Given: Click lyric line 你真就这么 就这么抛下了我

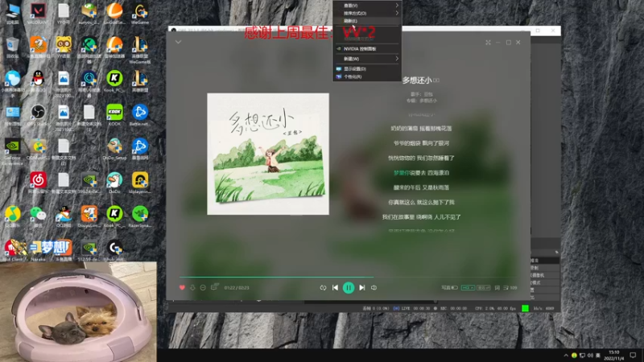Looking at the screenshot, I should [x=421, y=203].
